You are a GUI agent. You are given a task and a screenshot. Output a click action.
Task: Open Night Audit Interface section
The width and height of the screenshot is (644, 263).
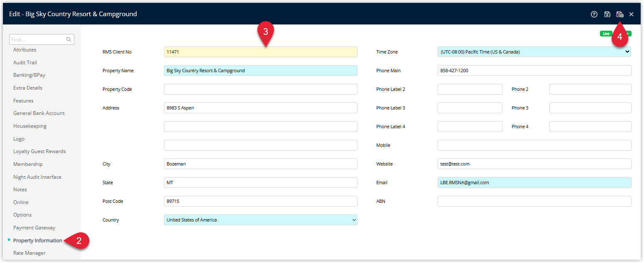pos(37,177)
